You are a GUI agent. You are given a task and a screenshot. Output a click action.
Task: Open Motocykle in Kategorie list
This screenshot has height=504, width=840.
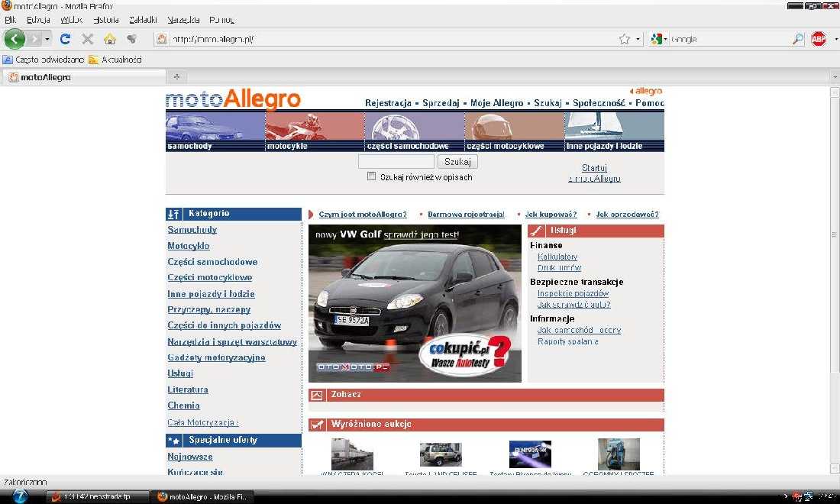tap(189, 246)
